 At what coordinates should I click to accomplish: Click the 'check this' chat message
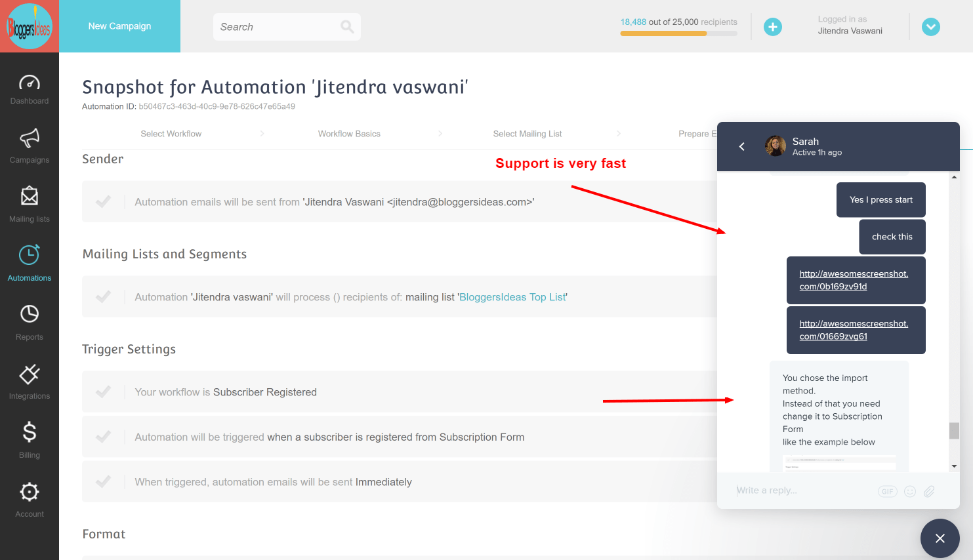(892, 237)
